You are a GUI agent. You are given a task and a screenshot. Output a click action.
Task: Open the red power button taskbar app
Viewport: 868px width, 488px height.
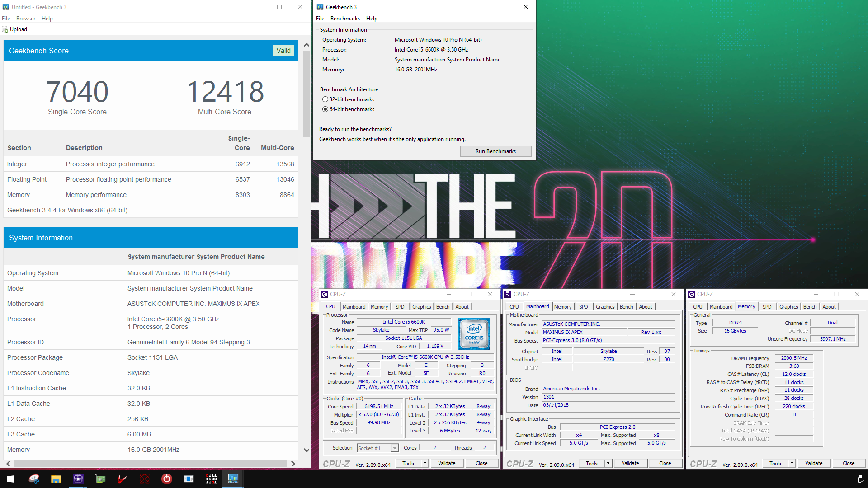167,479
